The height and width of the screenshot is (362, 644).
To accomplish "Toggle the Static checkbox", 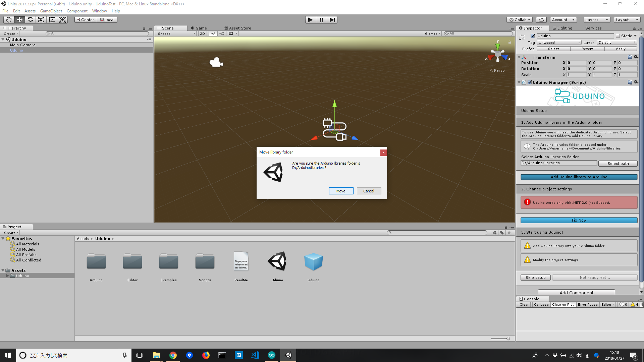I will (x=618, y=36).
